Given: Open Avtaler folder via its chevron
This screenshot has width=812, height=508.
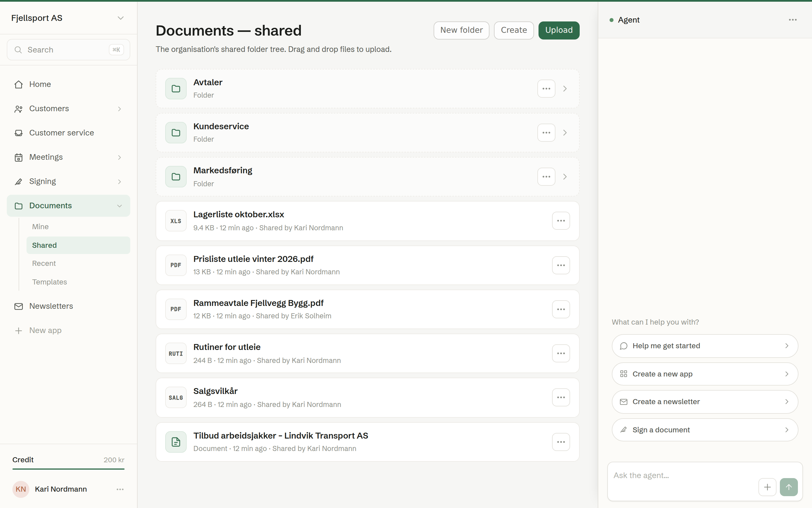Looking at the screenshot, I should coord(565,89).
